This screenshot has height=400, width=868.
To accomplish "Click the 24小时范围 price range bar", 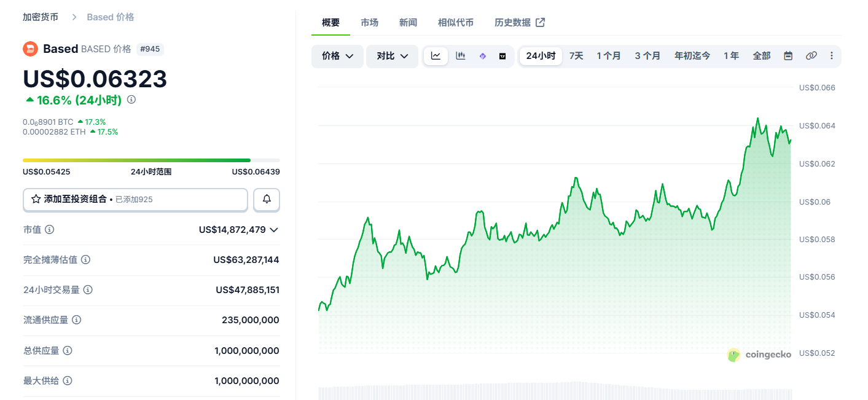I will tap(151, 160).
